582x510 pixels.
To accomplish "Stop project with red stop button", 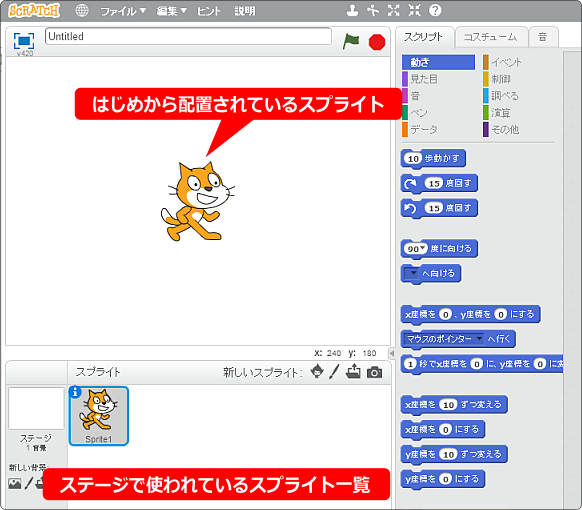I will tap(377, 42).
